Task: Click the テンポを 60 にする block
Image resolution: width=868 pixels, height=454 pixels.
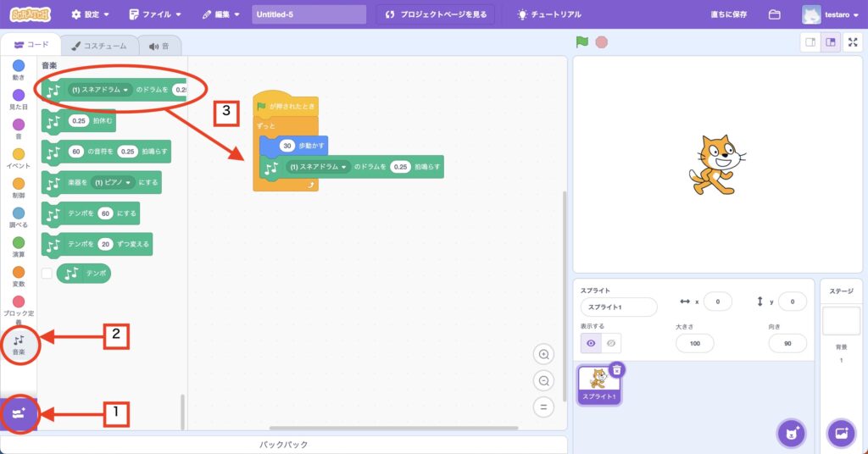Action: pos(90,213)
